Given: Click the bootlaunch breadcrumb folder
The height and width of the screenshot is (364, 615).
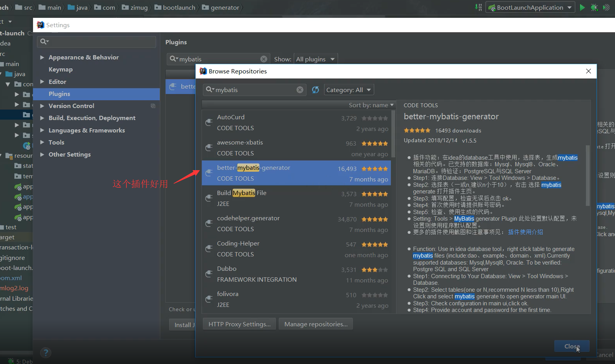Looking at the screenshot, I should (x=175, y=7).
